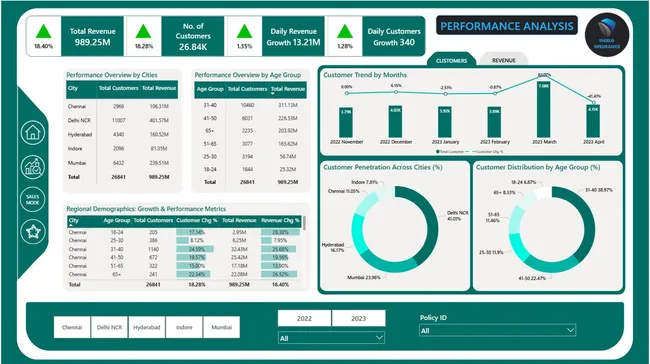Filter by Indore slicer button
This screenshot has width=650, height=364.
184,327
